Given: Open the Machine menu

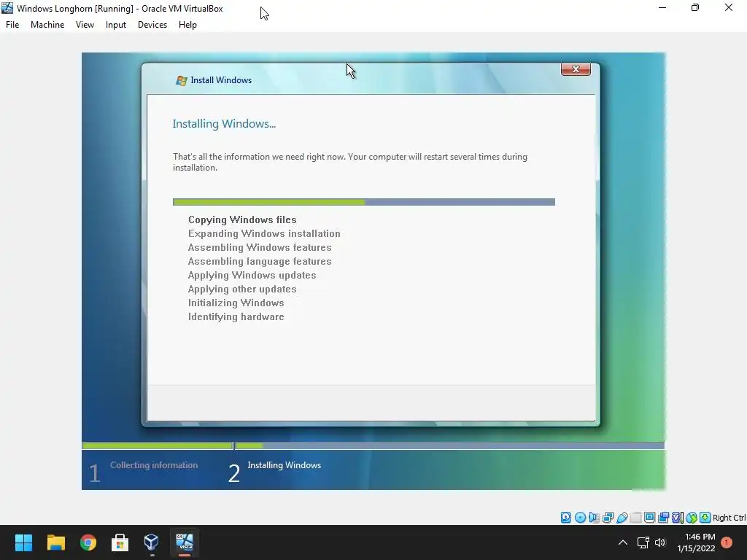Looking at the screenshot, I should [x=47, y=25].
